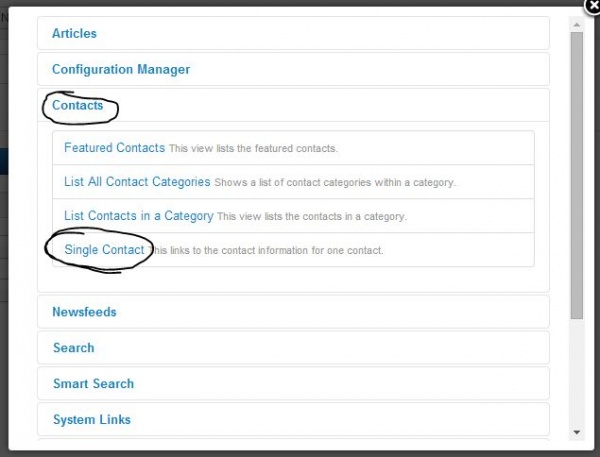Select the Featured Contacts menu type

point(114,148)
